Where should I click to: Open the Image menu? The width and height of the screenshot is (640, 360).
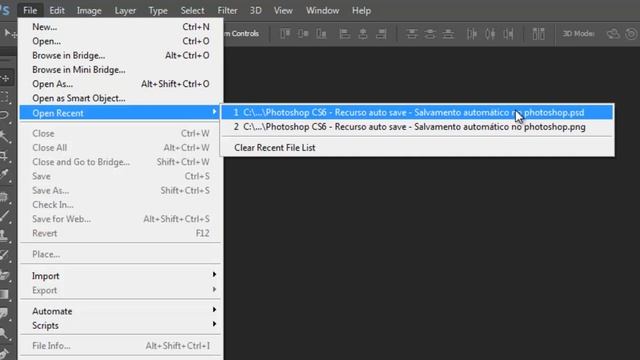pyautogui.click(x=89, y=11)
